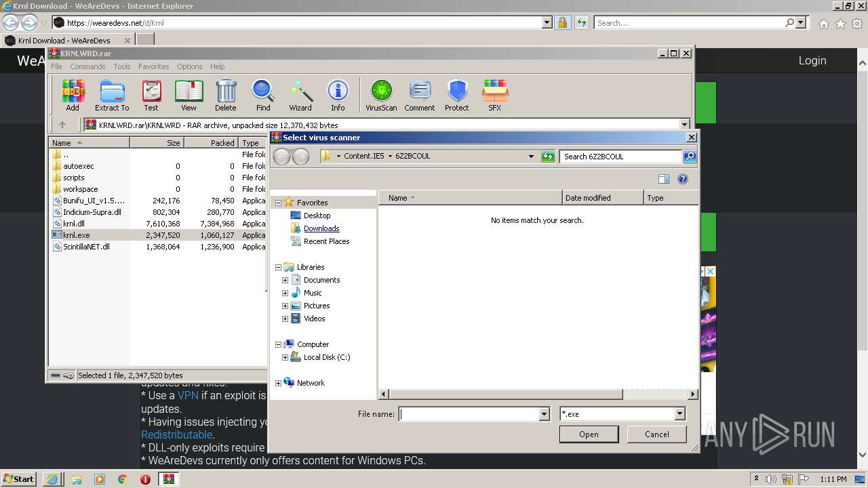Open the File name dropdown list
The width and height of the screenshot is (868, 488).
(544, 414)
